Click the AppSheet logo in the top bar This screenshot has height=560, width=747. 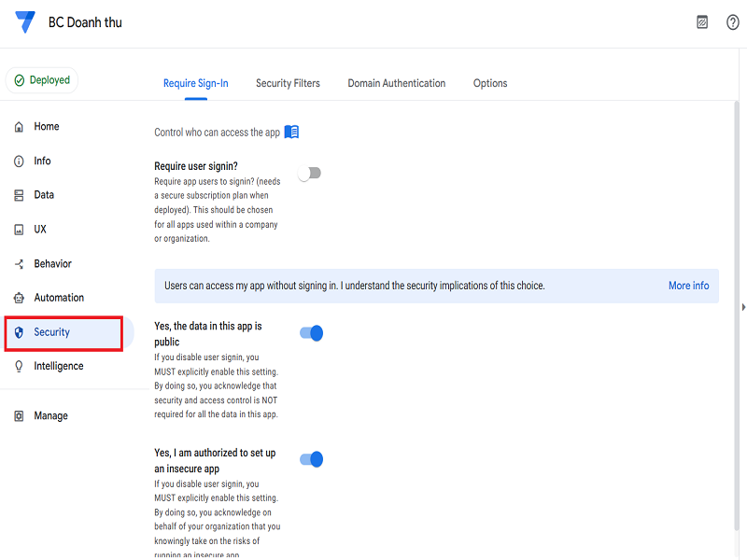click(x=24, y=21)
